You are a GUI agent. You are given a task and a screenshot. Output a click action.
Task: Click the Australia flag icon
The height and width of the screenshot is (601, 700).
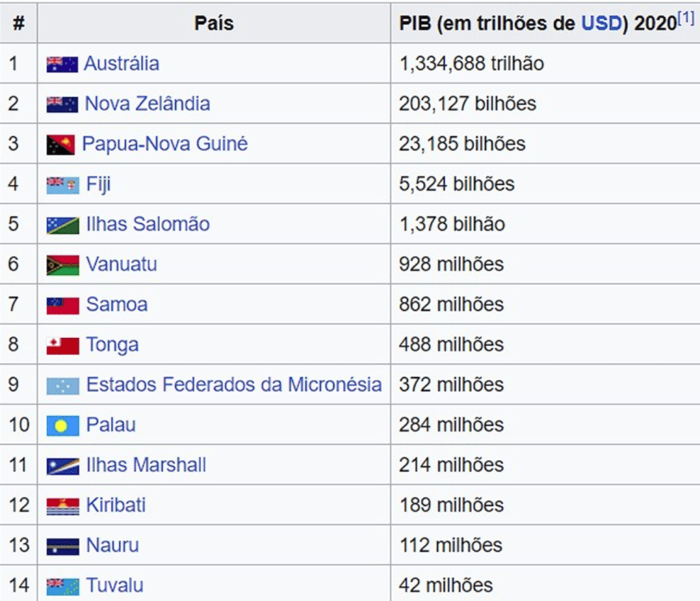click(x=62, y=64)
